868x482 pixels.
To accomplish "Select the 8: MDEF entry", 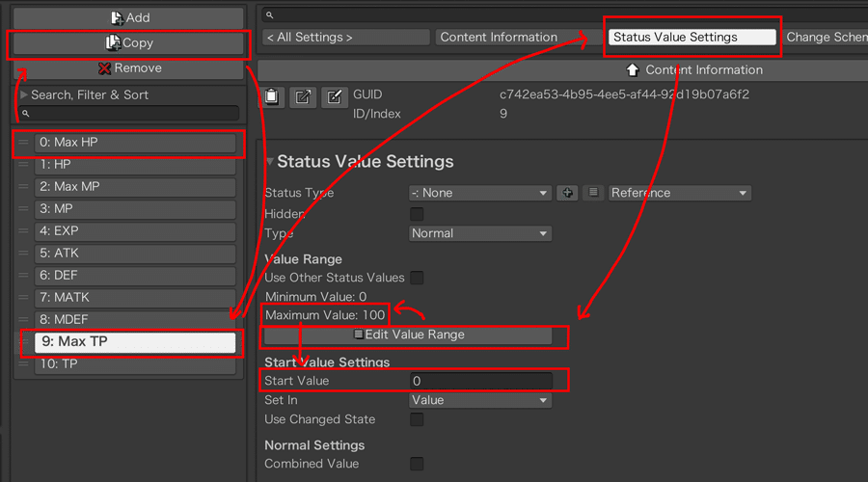I will pos(135,319).
